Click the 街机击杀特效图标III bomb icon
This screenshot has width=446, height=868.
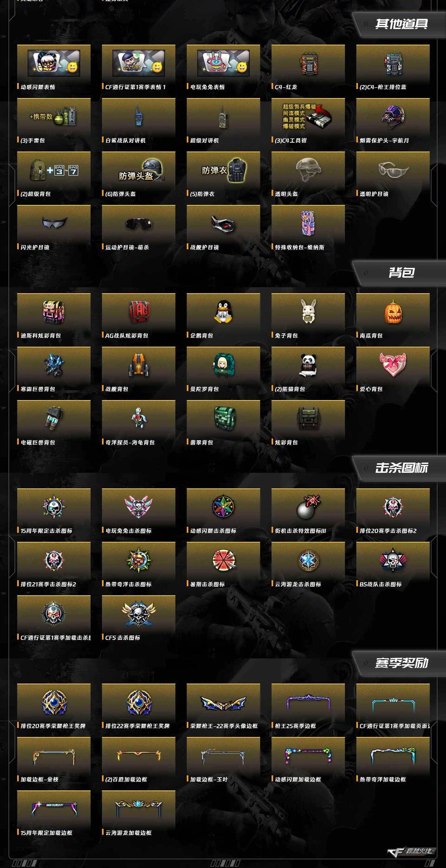tap(308, 507)
